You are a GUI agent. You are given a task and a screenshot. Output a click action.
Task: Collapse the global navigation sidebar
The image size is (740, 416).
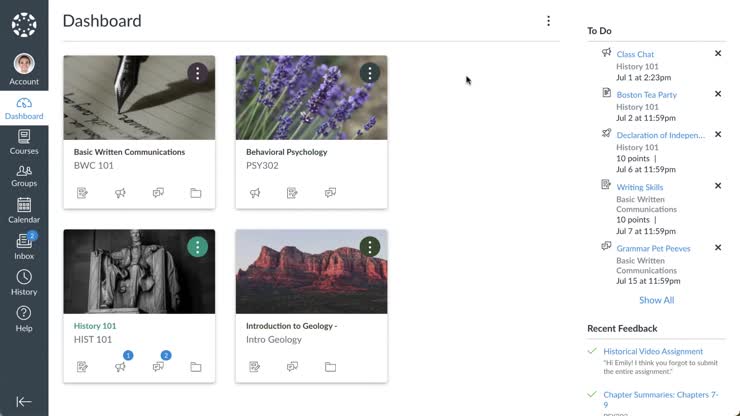[x=24, y=401]
